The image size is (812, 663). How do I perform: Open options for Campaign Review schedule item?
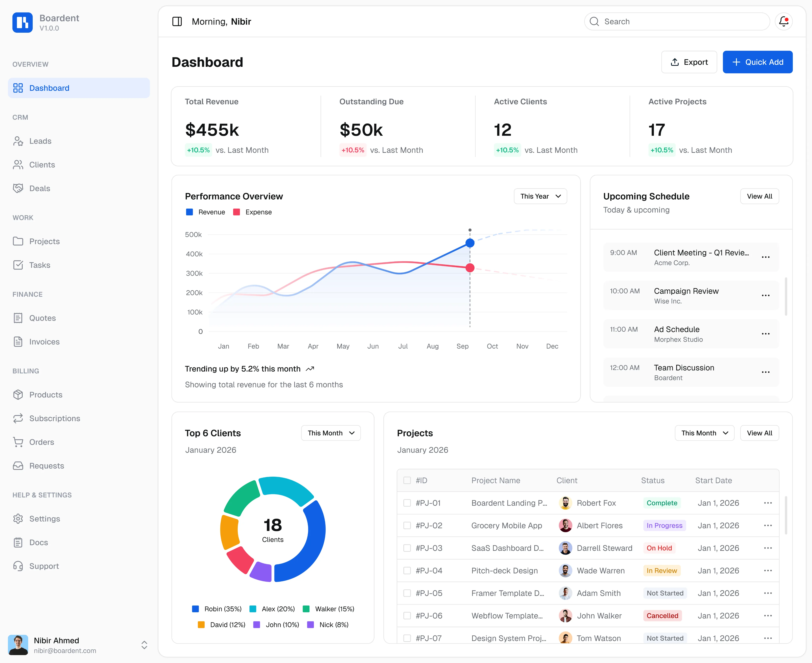click(765, 295)
